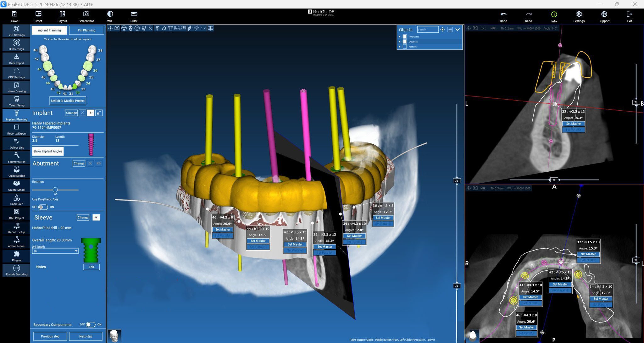Screen dimensions: 644x343
Task: Toggle implant visibility eye icon
Action: pos(91,113)
